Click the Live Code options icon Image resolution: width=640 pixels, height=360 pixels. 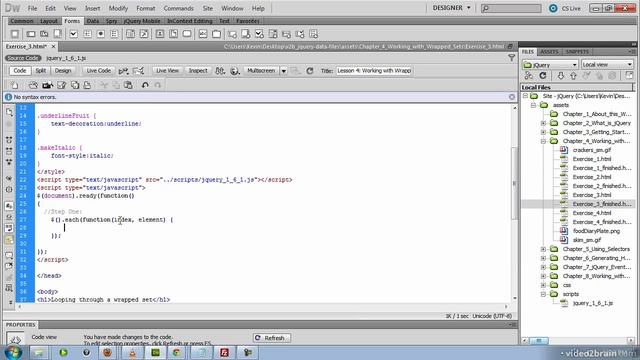tap(123, 71)
